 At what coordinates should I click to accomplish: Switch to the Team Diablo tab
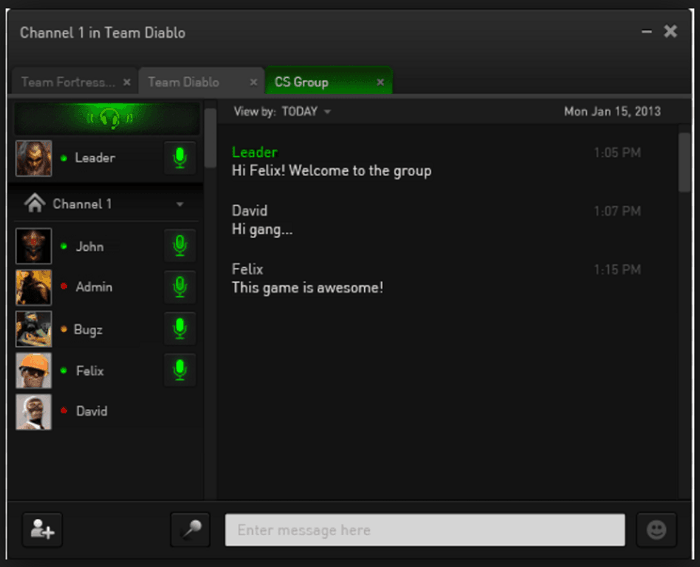click(201, 81)
